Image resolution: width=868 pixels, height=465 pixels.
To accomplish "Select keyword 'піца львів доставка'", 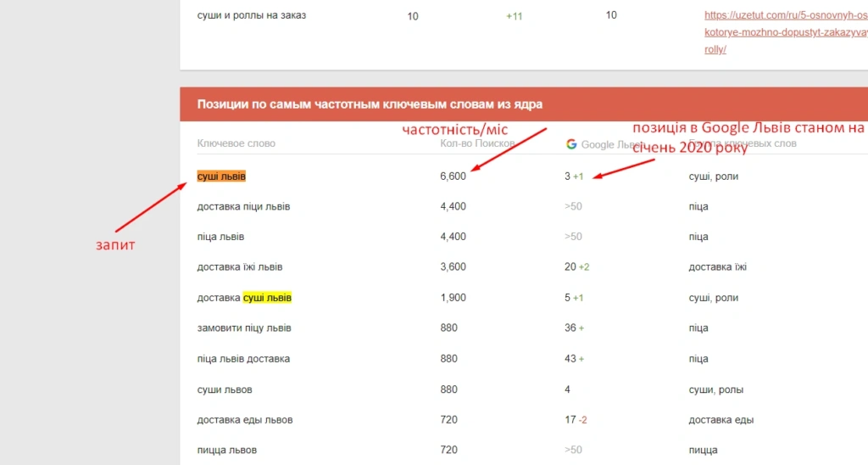I will (x=243, y=359).
